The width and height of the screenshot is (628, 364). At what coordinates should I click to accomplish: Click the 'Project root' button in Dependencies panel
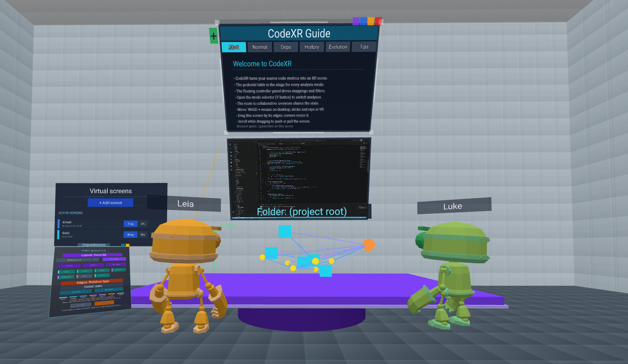click(74, 260)
